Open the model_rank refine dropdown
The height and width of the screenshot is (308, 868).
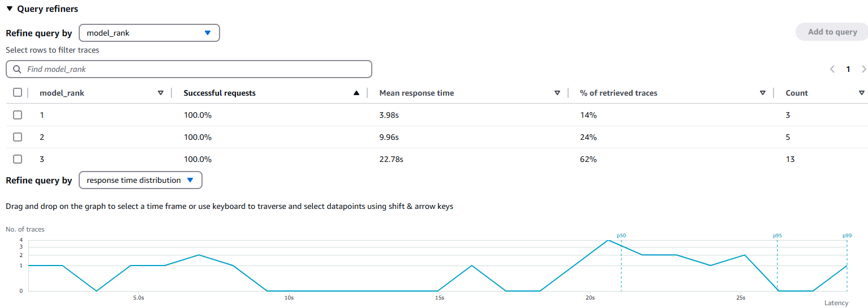149,33
